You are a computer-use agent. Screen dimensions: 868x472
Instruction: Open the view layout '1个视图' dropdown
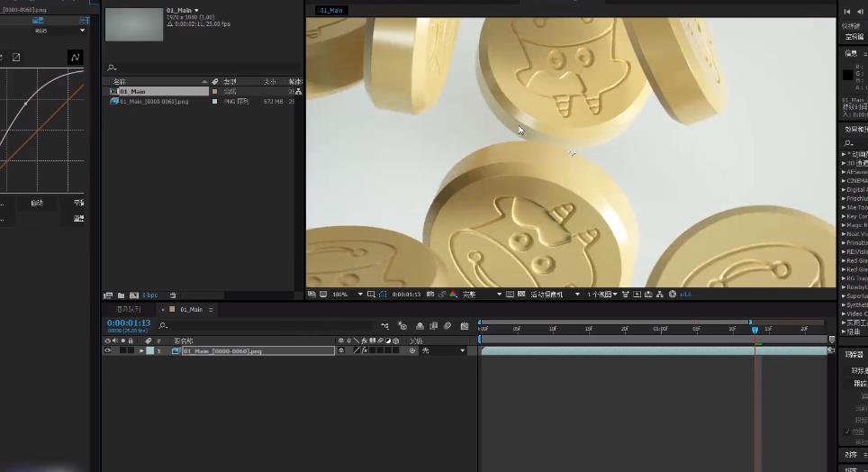coord(602,295)
